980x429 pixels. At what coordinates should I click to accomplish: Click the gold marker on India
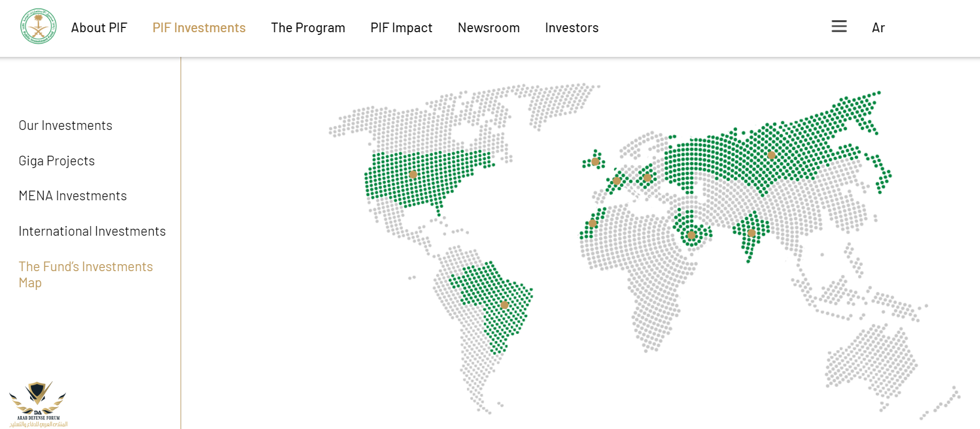(x=751, y=233)
